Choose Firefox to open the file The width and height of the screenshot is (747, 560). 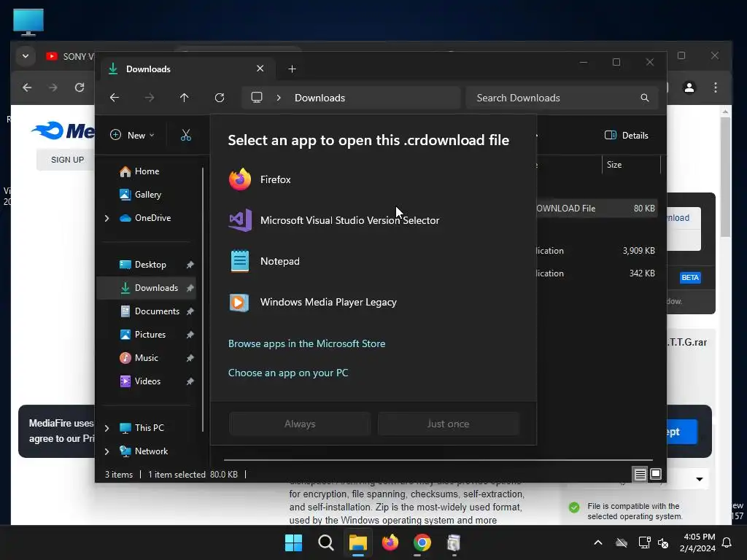coord(373,179)
